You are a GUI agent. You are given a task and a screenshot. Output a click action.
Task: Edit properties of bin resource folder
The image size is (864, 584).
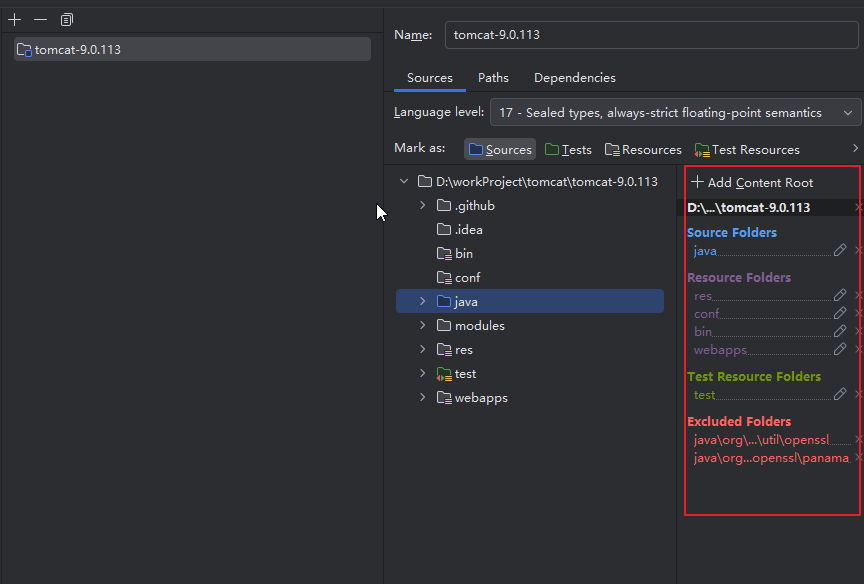point(840,331)
